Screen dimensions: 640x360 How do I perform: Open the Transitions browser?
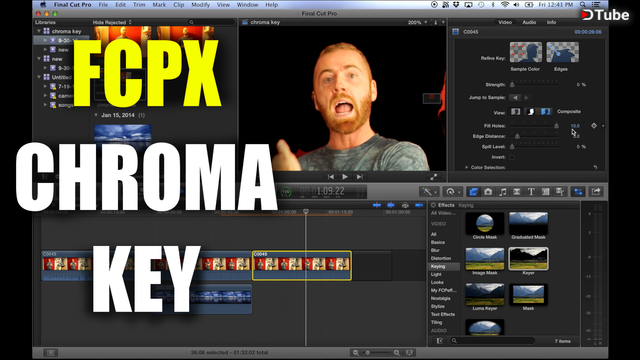click(x=517, y=191)
